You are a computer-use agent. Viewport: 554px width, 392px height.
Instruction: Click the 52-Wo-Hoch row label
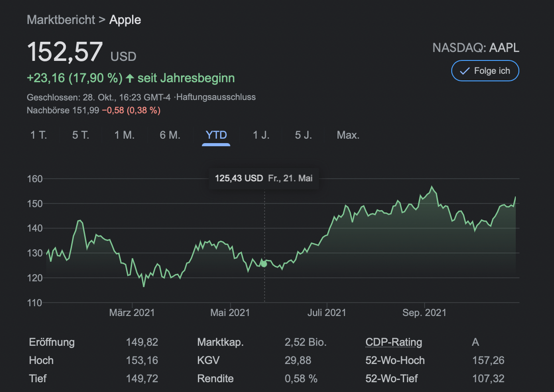(395, 360)
